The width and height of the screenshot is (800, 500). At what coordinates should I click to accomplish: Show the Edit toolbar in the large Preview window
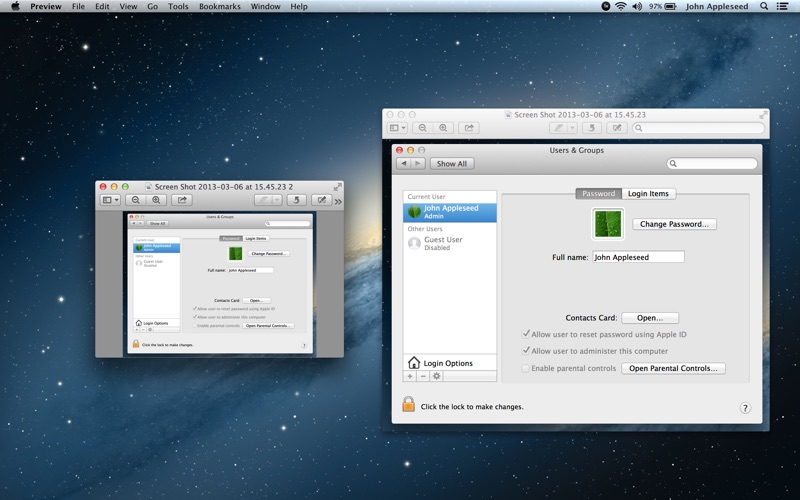pos(617,128)
